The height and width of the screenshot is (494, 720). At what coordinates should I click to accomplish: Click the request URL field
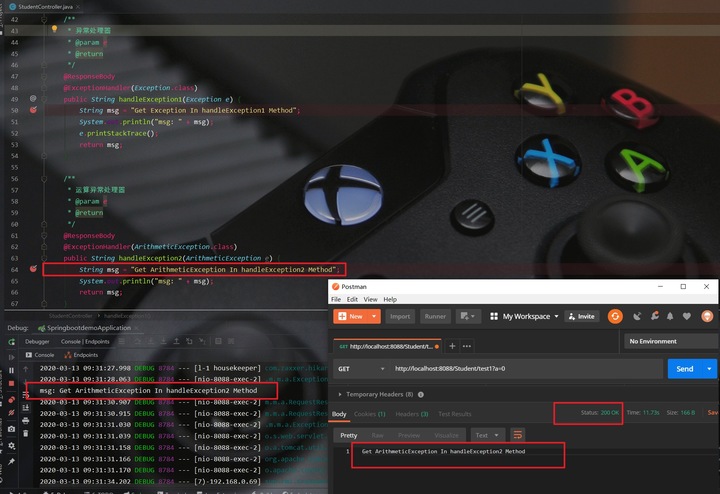pos(526,369)
